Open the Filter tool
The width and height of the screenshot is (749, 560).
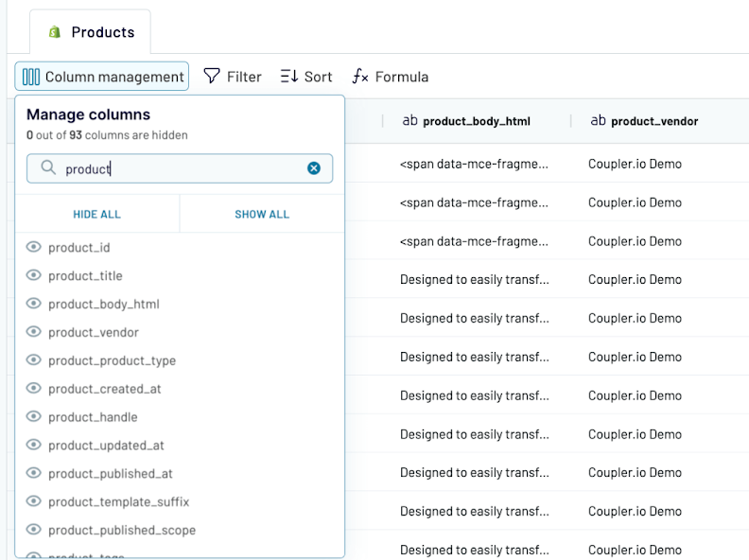click(x=233, y=77)
